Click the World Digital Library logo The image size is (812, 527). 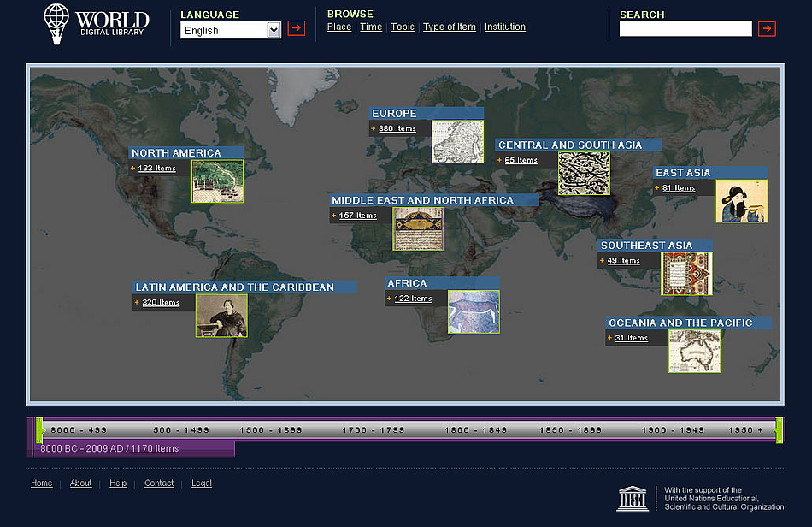point(97,24)
